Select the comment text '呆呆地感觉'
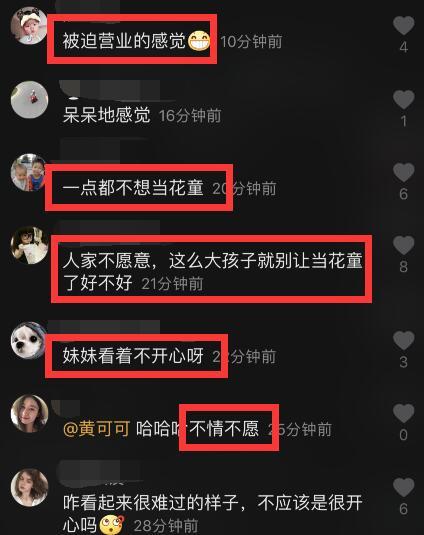Viewport: 424px width, 535px height. pyautogui.click(x=106, y=115)
